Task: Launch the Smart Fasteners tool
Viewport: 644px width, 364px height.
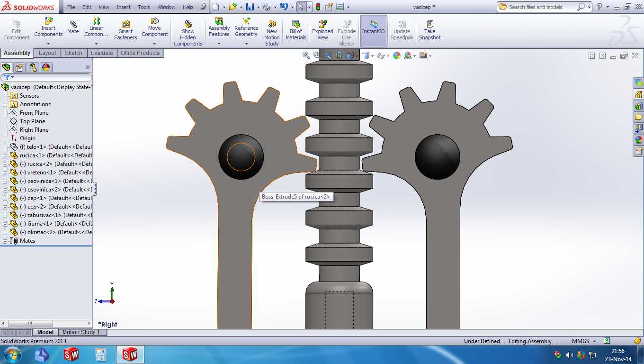Action: click(125, 30)
